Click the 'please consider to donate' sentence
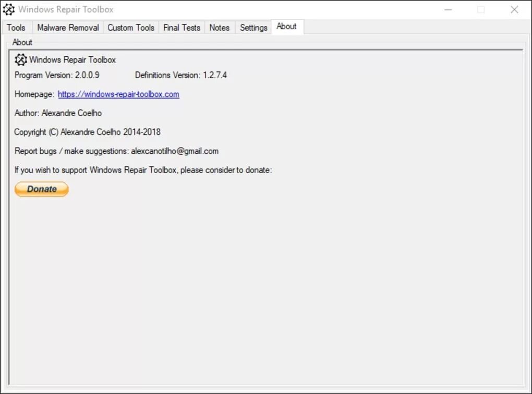Screen dimensions: 532x394 pos(143,170)
